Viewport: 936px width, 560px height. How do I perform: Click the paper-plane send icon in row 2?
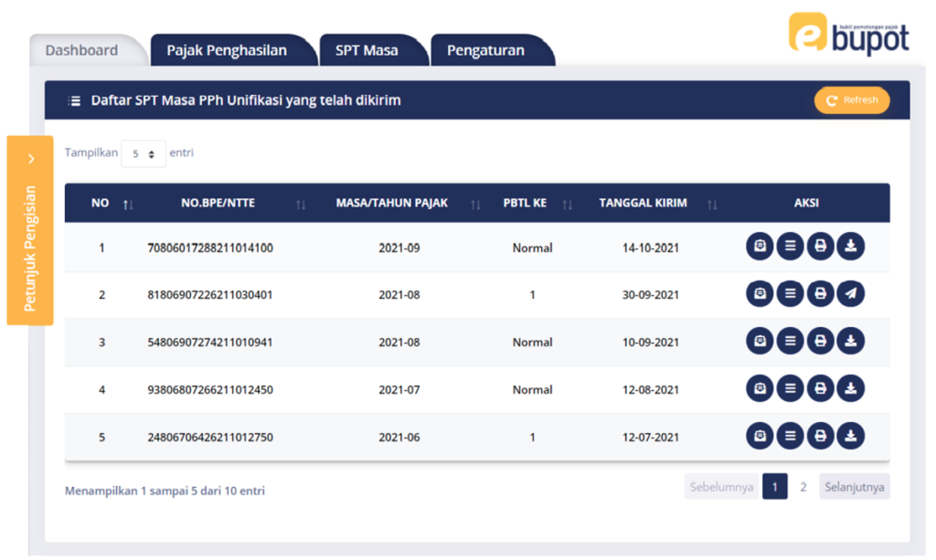[x=851, y=294]
